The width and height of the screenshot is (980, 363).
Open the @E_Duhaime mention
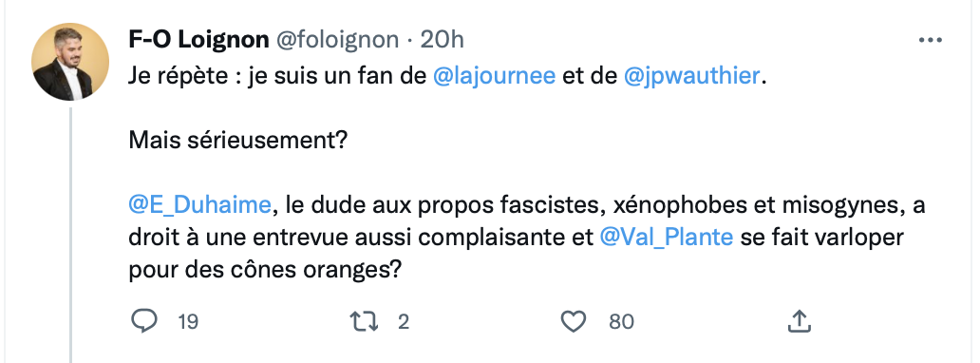pos(200,205)
